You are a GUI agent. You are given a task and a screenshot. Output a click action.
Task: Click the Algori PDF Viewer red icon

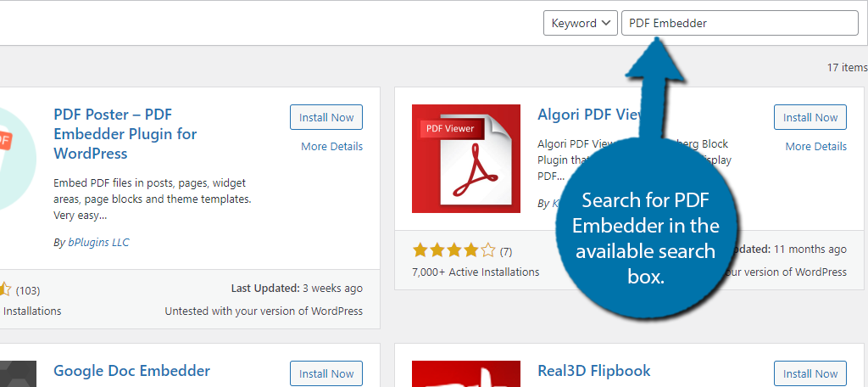click(x=466, y=159)
